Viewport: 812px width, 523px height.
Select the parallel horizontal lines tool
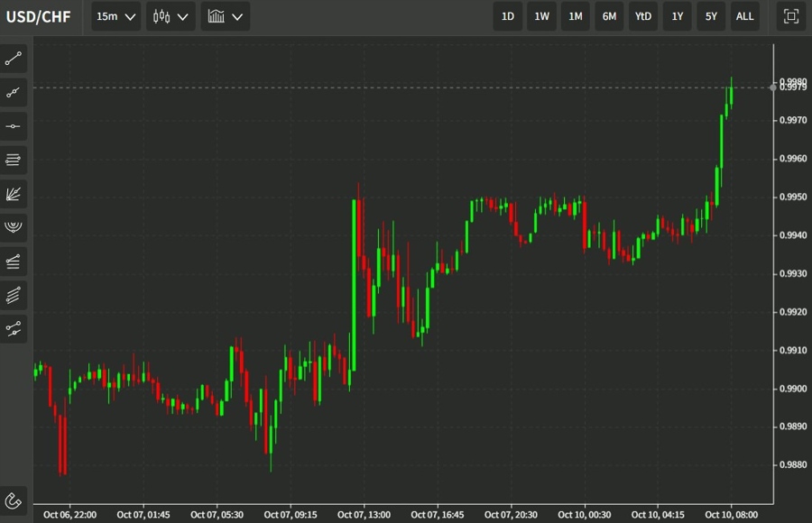point(14,160)
